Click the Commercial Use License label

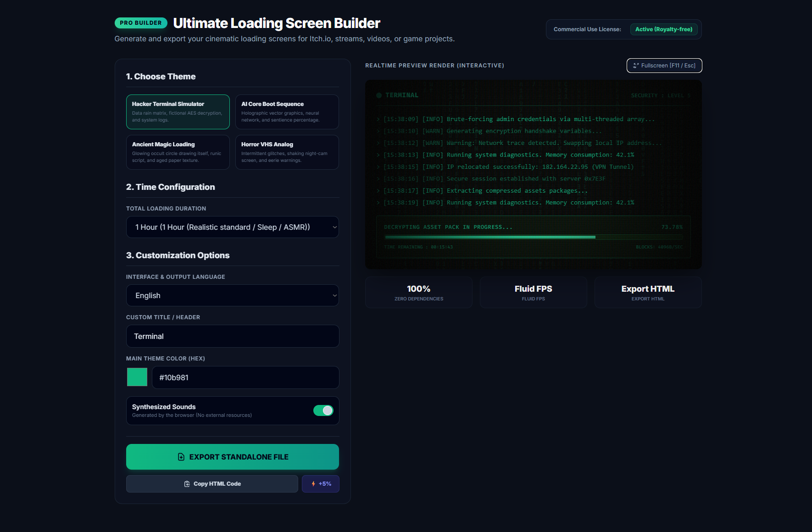[587, 29]
